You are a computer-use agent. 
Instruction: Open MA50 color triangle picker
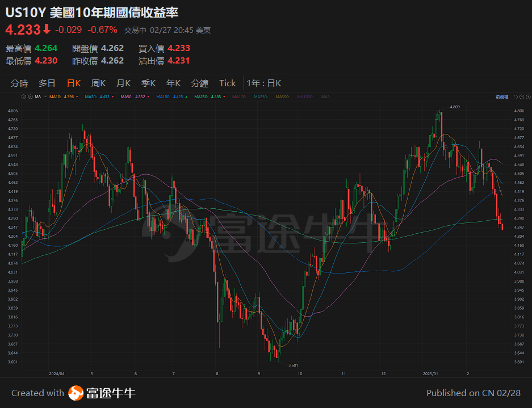148,96
